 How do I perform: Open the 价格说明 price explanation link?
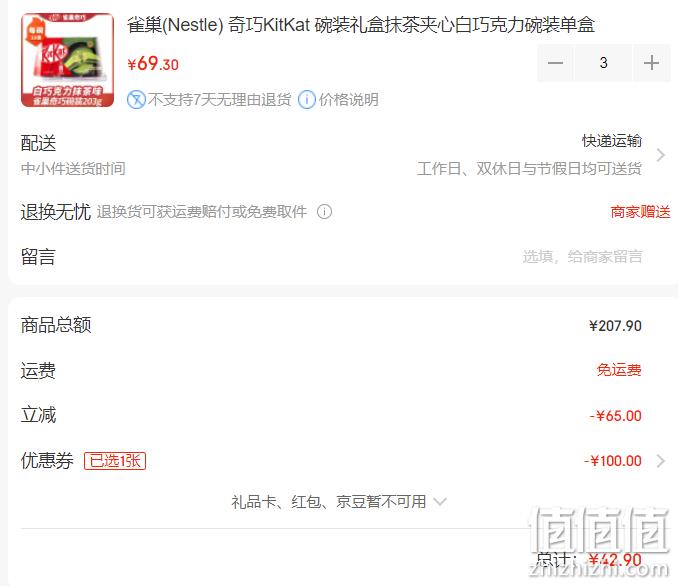pyautogui.click(x=349, y=100)
